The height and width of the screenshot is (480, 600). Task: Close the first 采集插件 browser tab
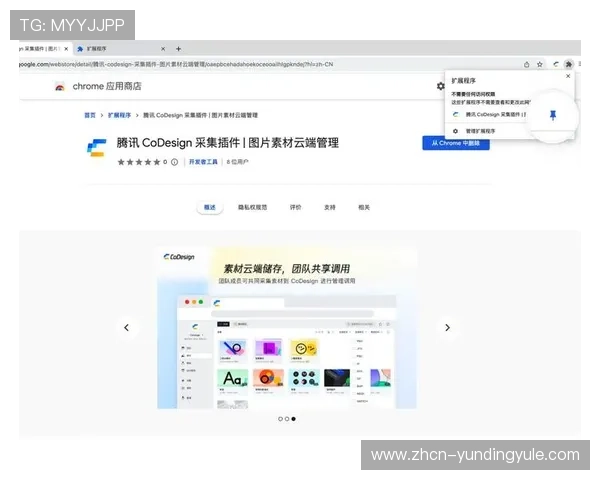tap(66, 49)
